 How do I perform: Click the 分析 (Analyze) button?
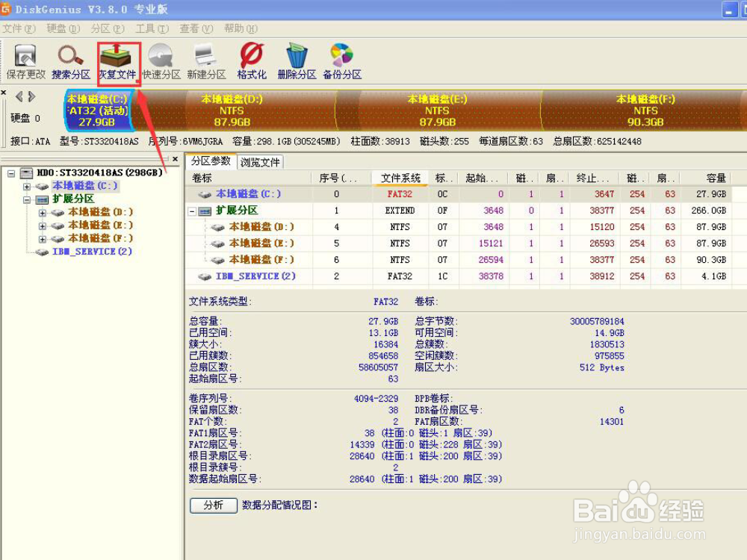pos(214,505)
